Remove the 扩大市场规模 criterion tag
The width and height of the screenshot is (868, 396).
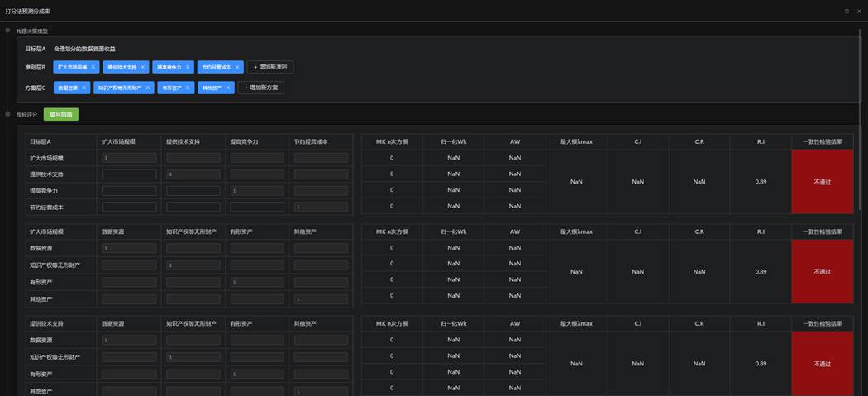coord(93,67)
